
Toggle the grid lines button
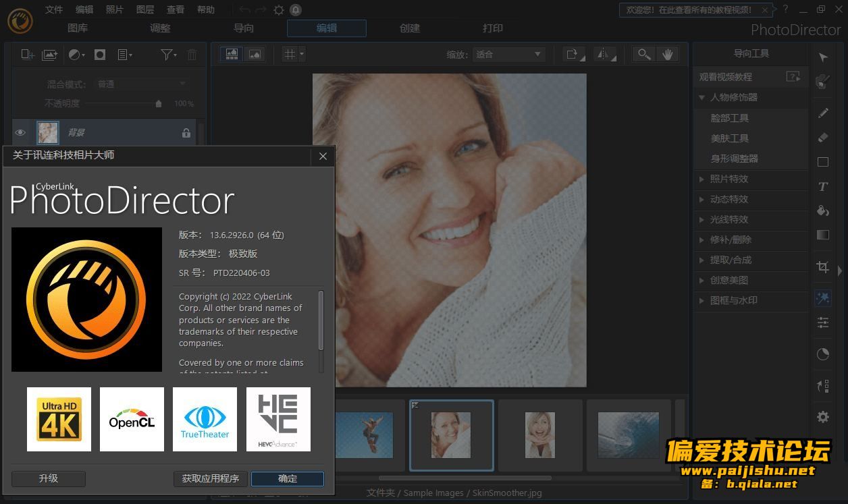point(290,54)
